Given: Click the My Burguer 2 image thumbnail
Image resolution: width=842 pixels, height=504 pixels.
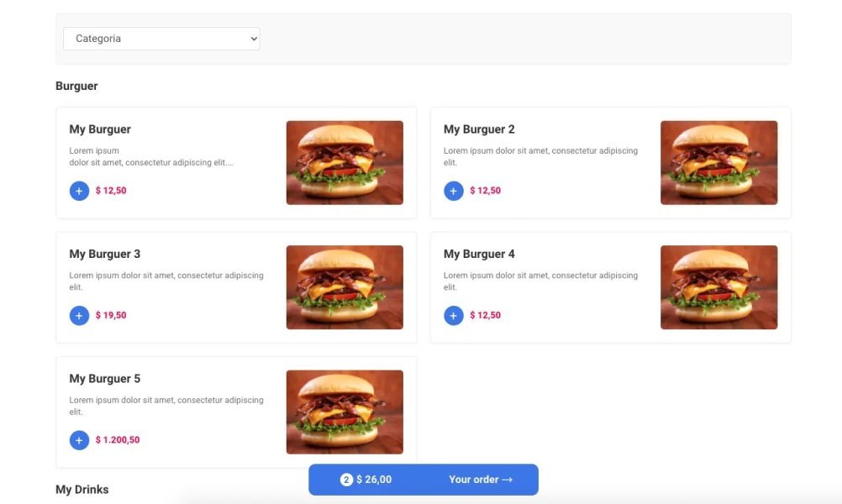Looking at the screenshot, I should (x=719, y=162).
